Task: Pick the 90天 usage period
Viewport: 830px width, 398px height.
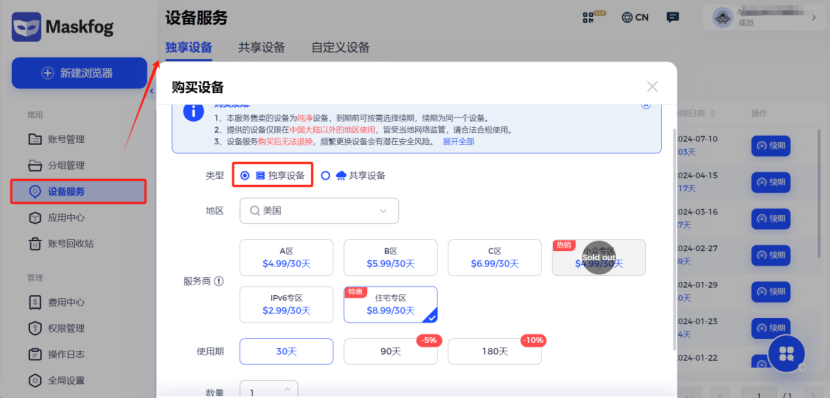Action: tap(391, 351)
